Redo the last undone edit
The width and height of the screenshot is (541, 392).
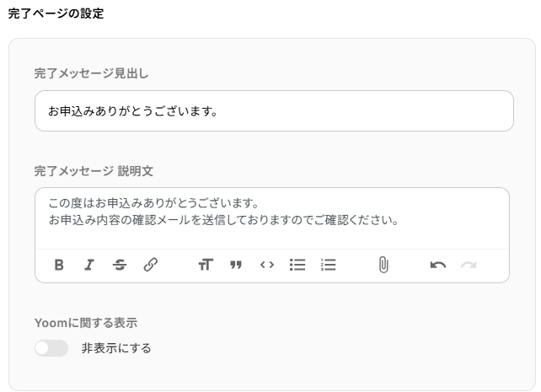tap(469, 265)
